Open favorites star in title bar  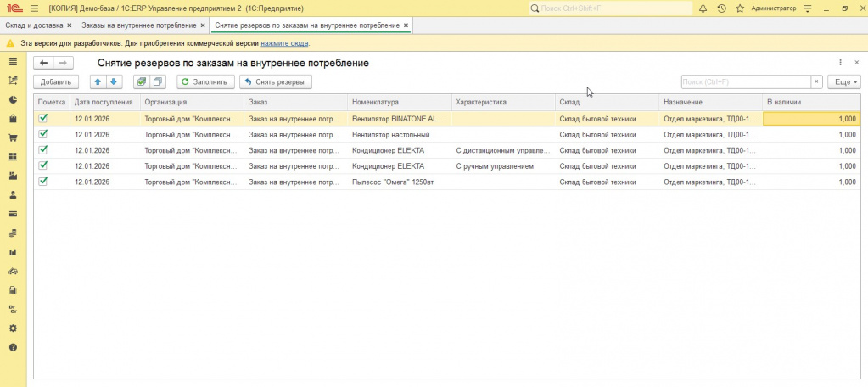click(738, 8)
